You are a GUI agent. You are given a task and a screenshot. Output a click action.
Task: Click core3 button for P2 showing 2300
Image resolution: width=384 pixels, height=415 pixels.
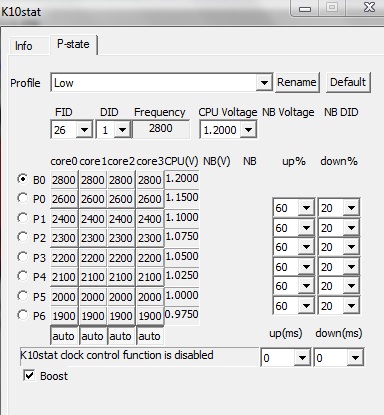(x=150, y=238)
